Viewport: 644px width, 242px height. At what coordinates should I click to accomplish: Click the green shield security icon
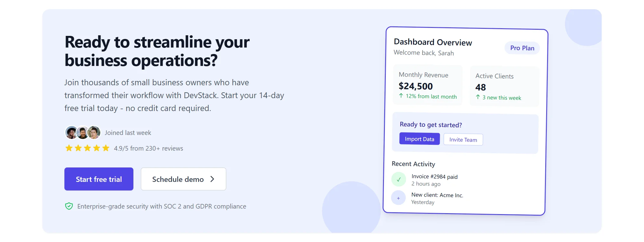pyautogui.click(x=69, y=206)
